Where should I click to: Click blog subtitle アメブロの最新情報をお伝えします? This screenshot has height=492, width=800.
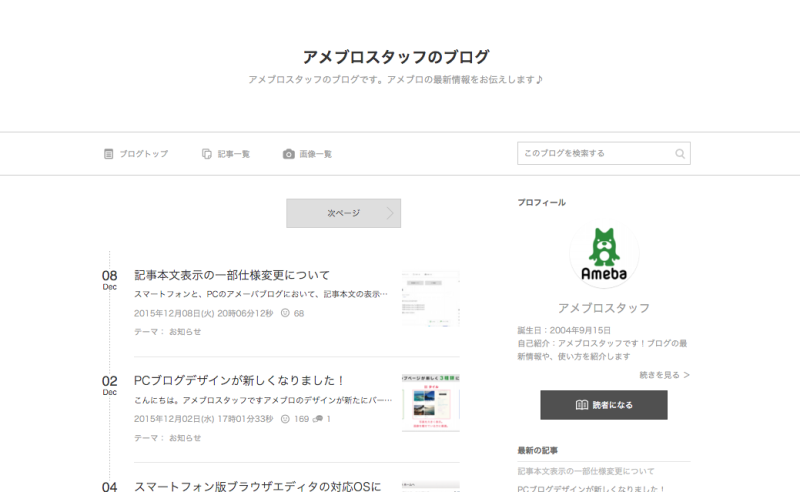(x=465, y=80)
